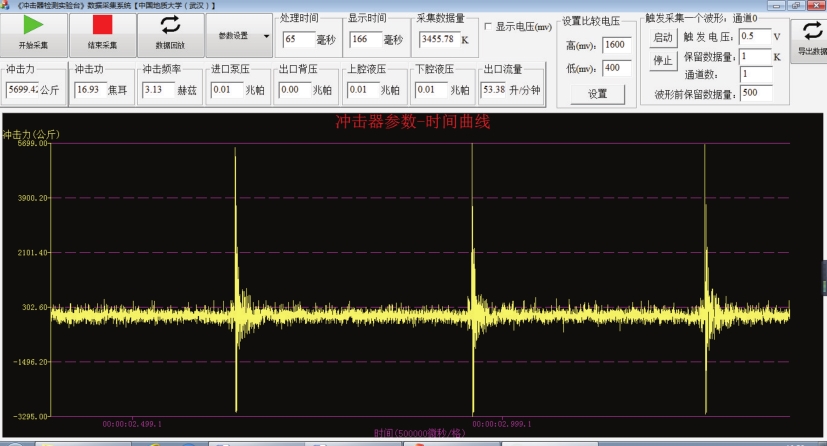The image size is (827, 446).
Task: Select the 冲击频率 value field
Action: pos(158,90)
